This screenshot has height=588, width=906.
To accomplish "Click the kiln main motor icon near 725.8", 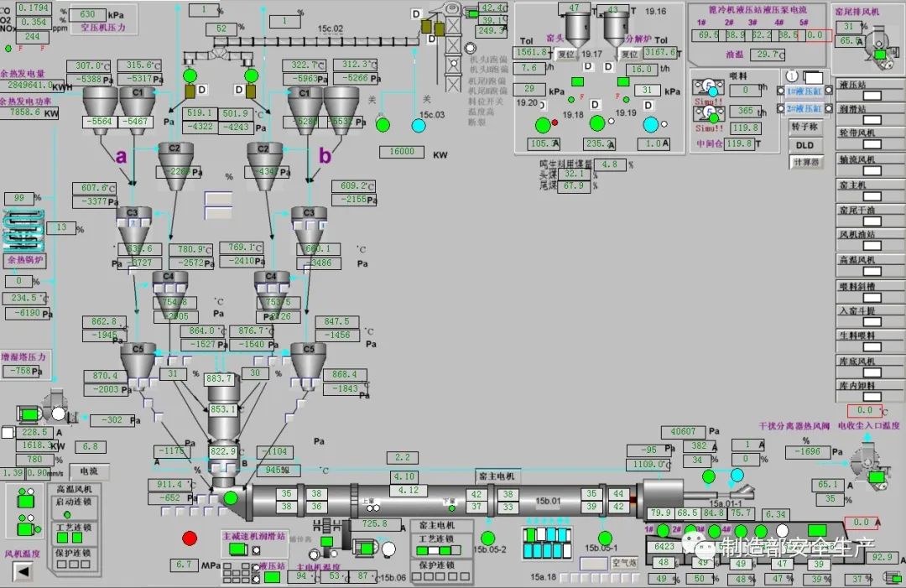I will click(x=366, y=548).
